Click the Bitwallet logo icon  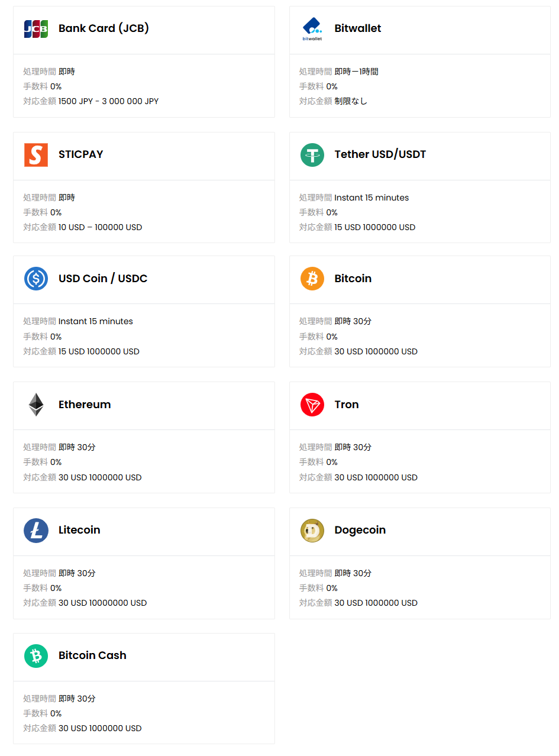coord(312,29)
